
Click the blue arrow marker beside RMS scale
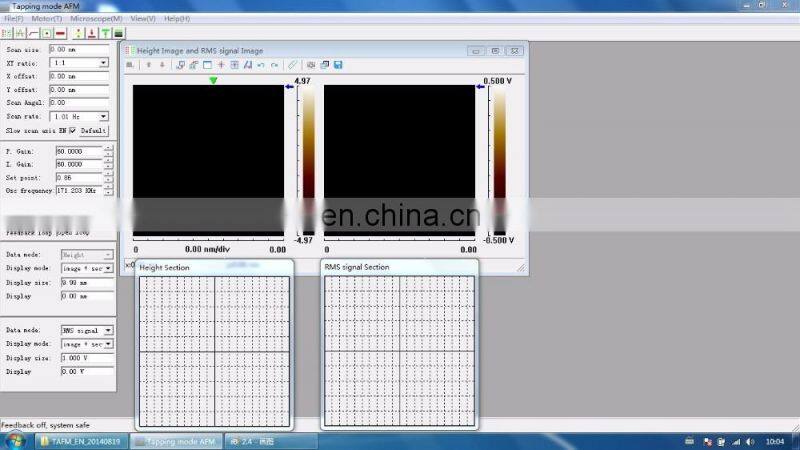click(x=480, y=87)
